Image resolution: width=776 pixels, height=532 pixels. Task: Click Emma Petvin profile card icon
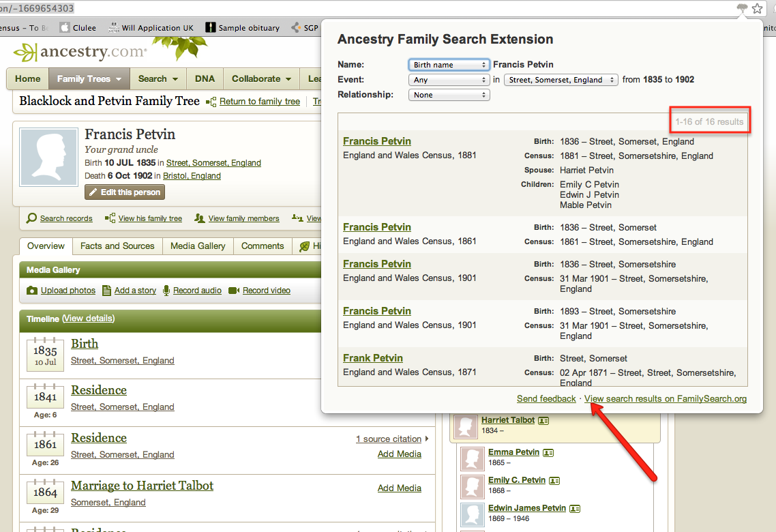[548, 453]
